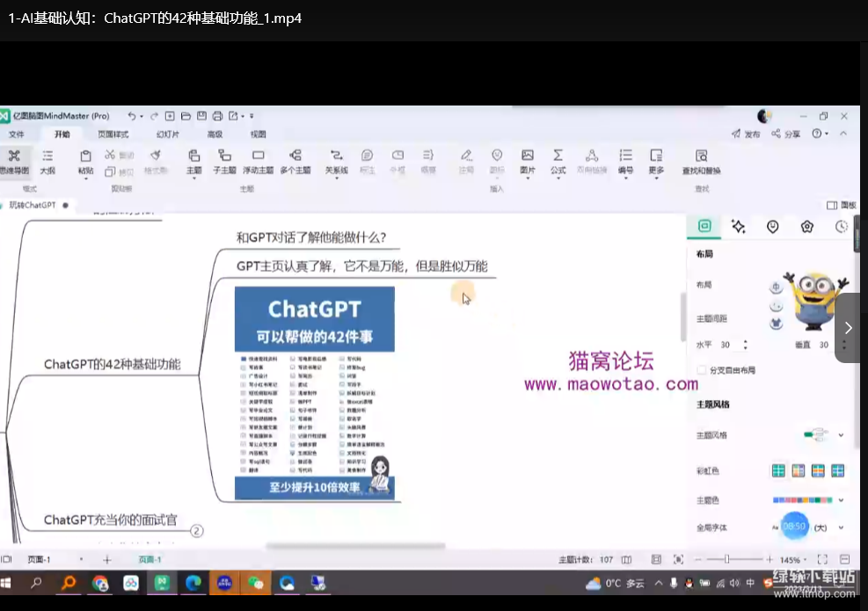Expand the 全局字体 font dropdown
This screenshot has width=868, height=611.
point(841,527)
